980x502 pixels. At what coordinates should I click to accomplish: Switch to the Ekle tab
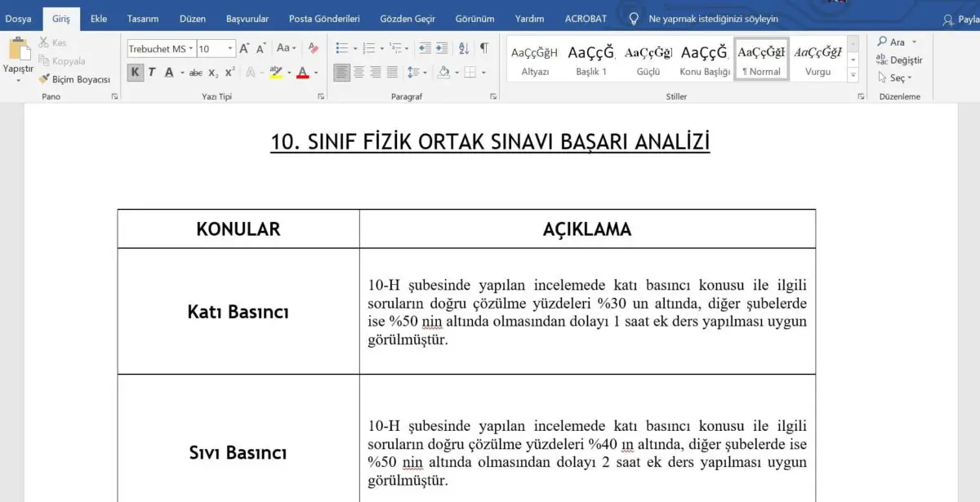pos(99,18)
